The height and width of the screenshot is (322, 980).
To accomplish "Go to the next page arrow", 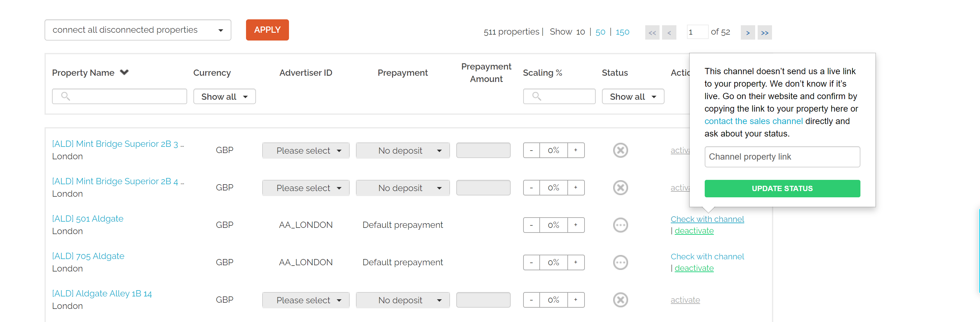I will (747, 33).
